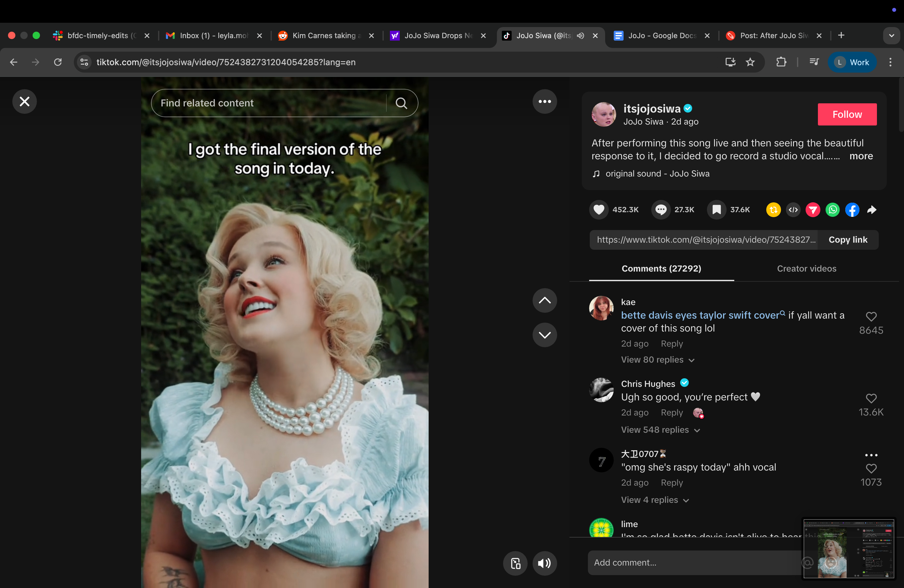Viewport: 904px width, 588px height.
Task: Open a new browser tab
Action: [x=841, y=35]
